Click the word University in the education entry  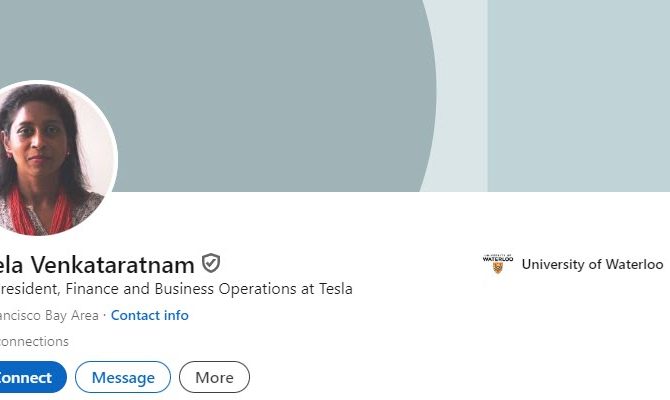pyautogui.click(x=556, y=264)
